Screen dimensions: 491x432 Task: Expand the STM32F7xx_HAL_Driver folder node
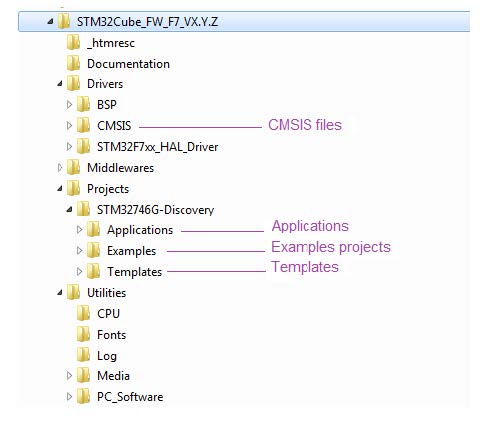pyautogui.click(x=69, y=147)
